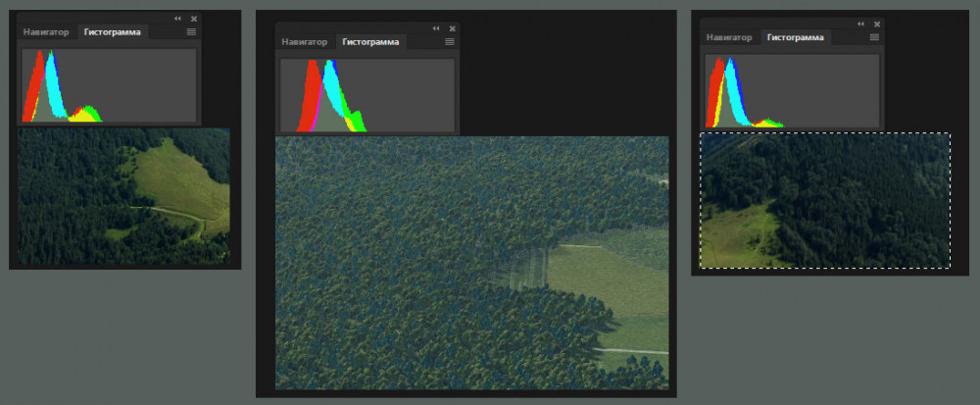The width and height of the screenshot is (980, 405).
Task: Switch to Навигатор tab in right panel
Action: click(730, 37)
